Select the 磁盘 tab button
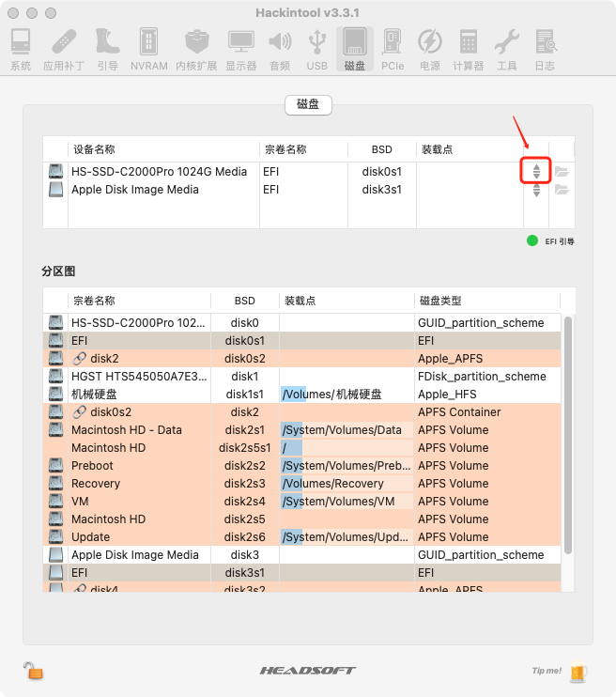 click(308, 104)
